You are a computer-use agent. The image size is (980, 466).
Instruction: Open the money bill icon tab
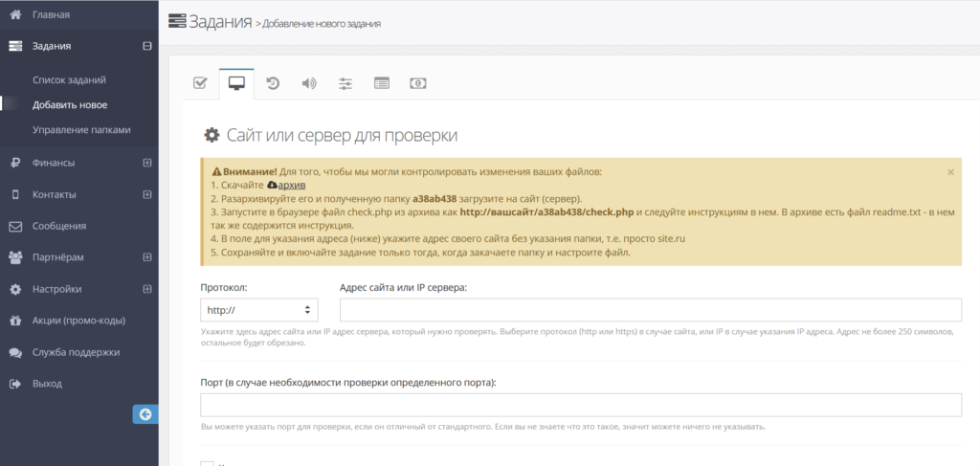click(418, 83)
